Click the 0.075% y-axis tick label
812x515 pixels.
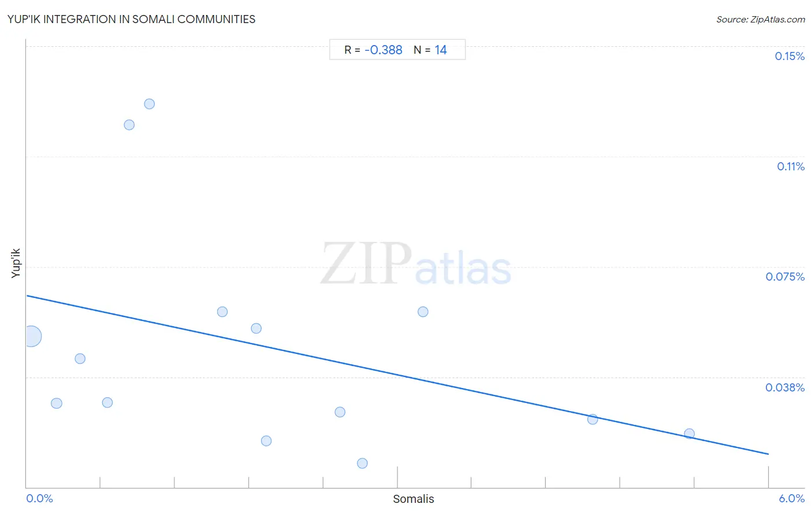tap(785, 277)
